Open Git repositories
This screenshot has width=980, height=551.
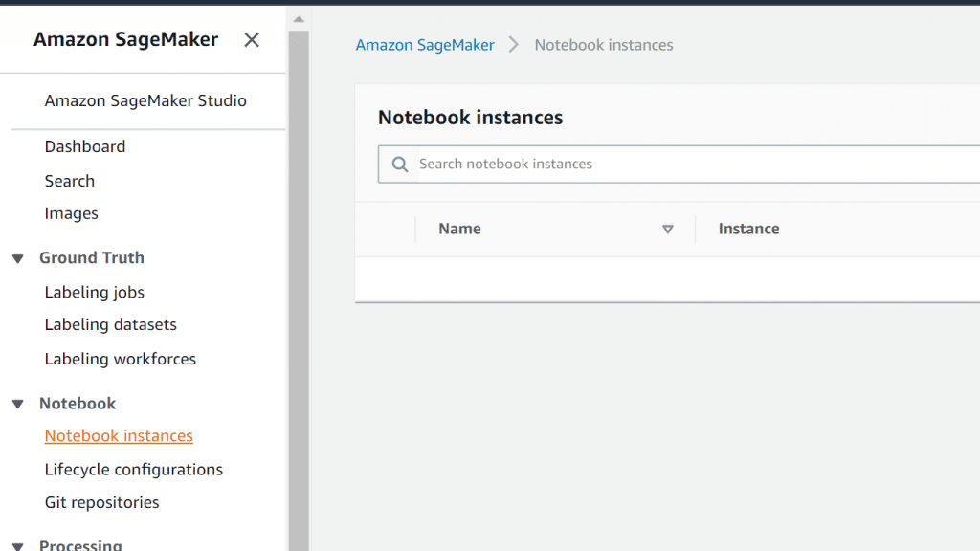(x=101, y=502)
